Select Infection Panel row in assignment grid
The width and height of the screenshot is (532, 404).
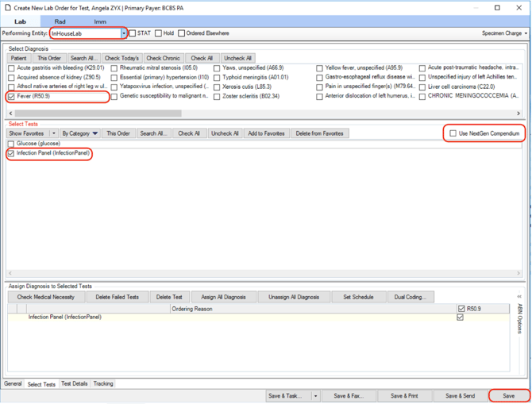(259, 317)
